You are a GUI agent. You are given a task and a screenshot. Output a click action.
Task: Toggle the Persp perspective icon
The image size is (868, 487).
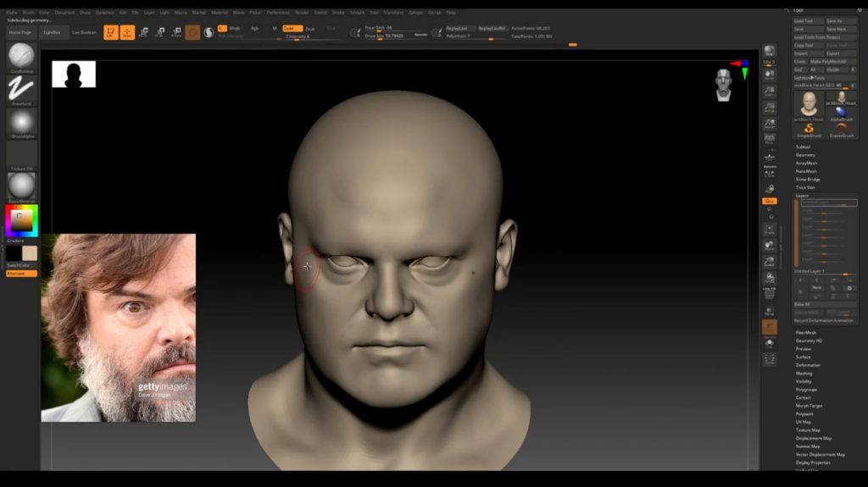coord(770,139)
